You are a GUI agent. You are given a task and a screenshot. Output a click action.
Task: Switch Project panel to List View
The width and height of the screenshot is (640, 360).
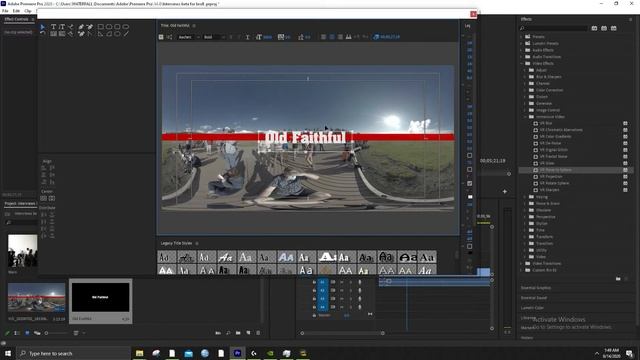pyautogui.click(x=17, y=333)
